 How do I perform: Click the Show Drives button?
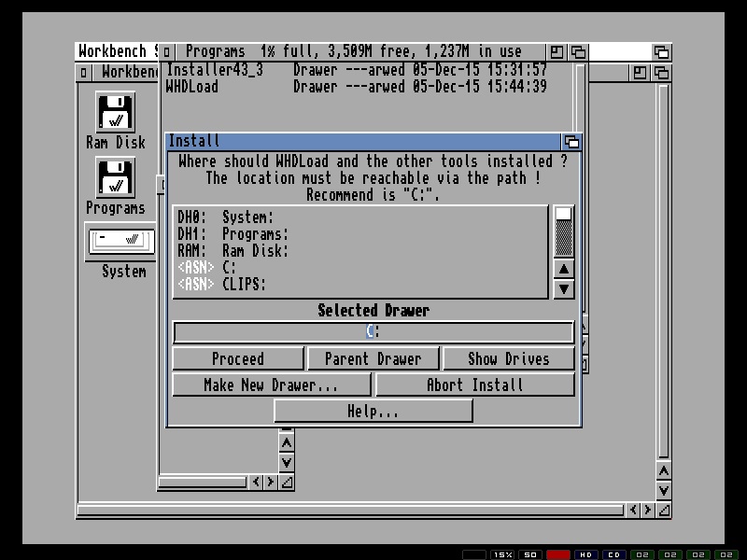(508, 358)
